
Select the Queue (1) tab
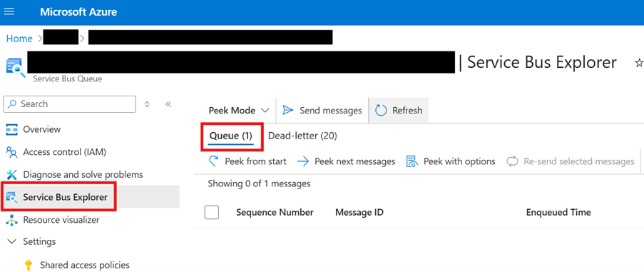coord(231,136)
